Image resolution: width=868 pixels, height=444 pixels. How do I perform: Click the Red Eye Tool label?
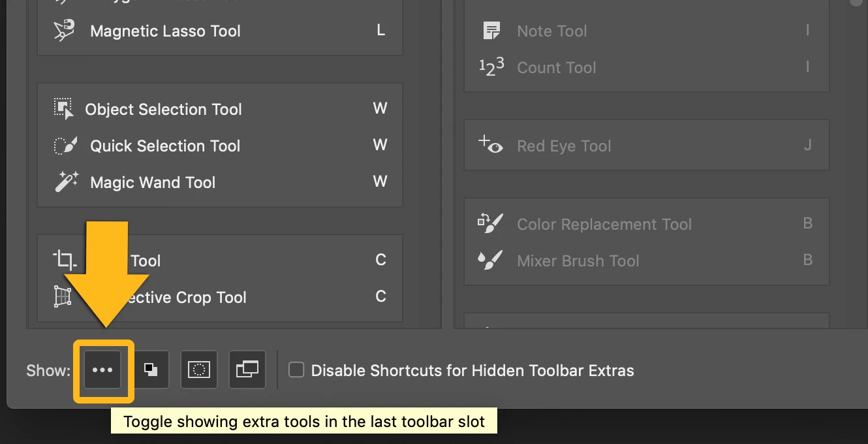(564, 146)
